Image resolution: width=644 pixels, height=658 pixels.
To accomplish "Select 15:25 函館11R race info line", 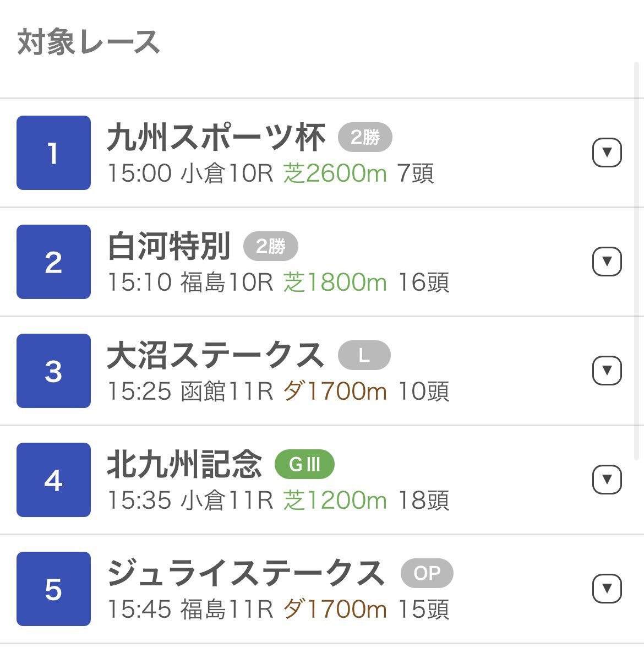I will coord(278,391).
